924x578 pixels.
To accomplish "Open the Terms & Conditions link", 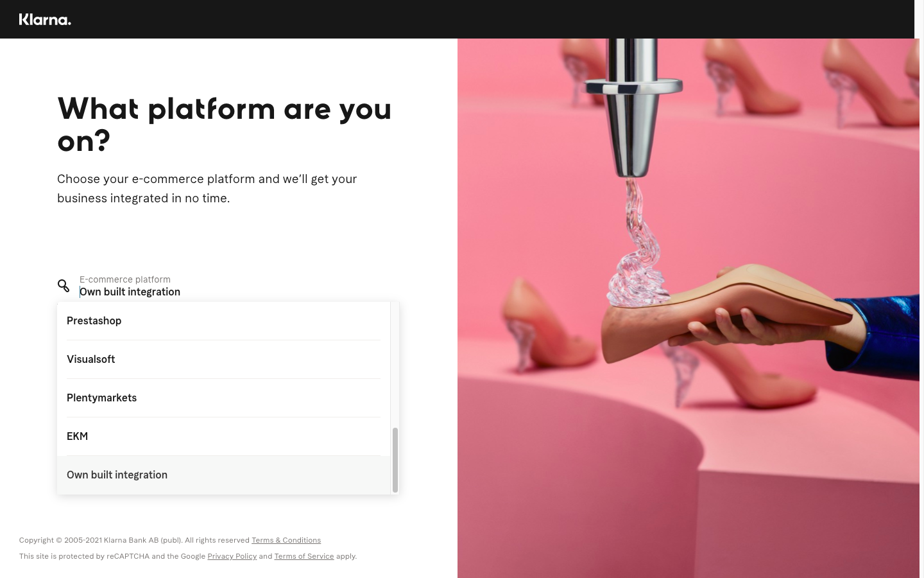I will [x=286, y=540].
